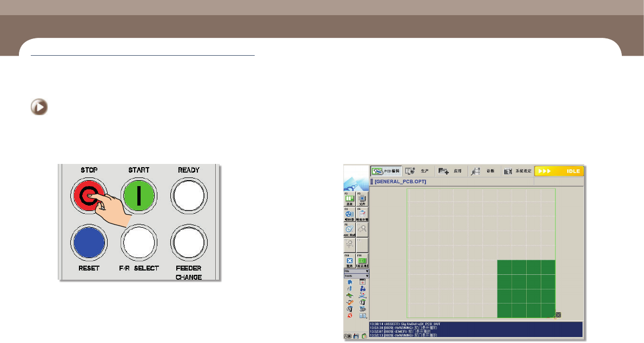Click the round play icon
Image resolution: width=644 pixels, height=343 pixels.
[39, 107]
